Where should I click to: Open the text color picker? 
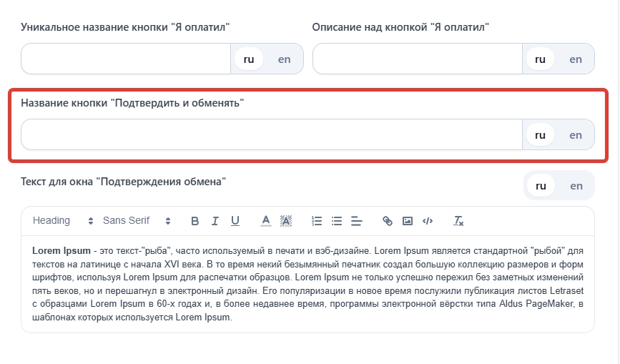265,221
